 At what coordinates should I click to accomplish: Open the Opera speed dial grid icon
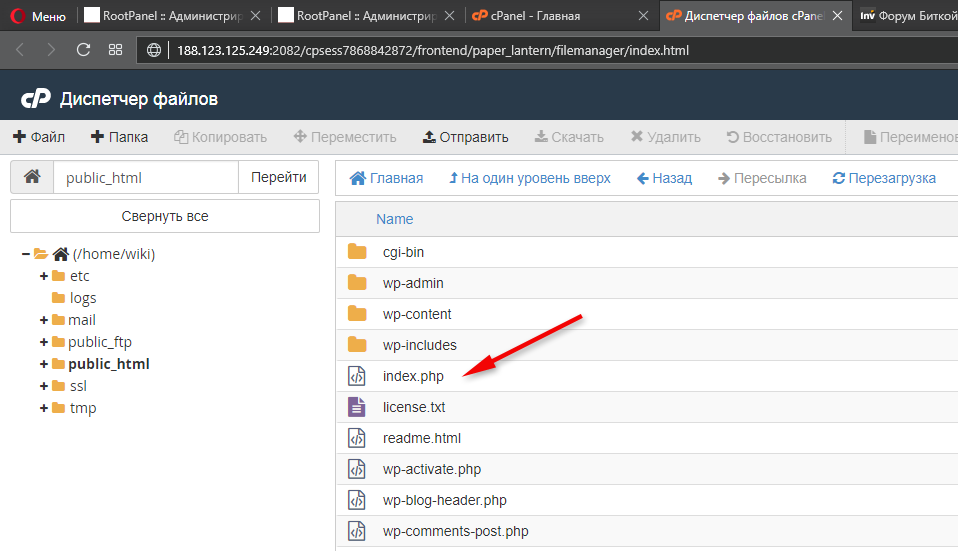pyautogui.click(x=115, y=50)
